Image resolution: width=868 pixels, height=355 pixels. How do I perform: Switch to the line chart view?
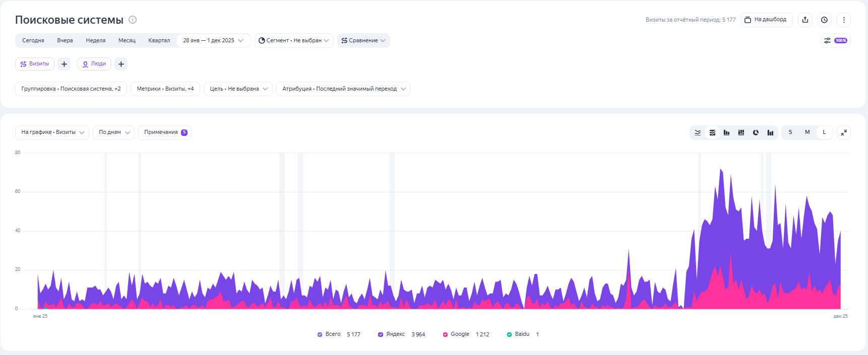coord(698,132)
